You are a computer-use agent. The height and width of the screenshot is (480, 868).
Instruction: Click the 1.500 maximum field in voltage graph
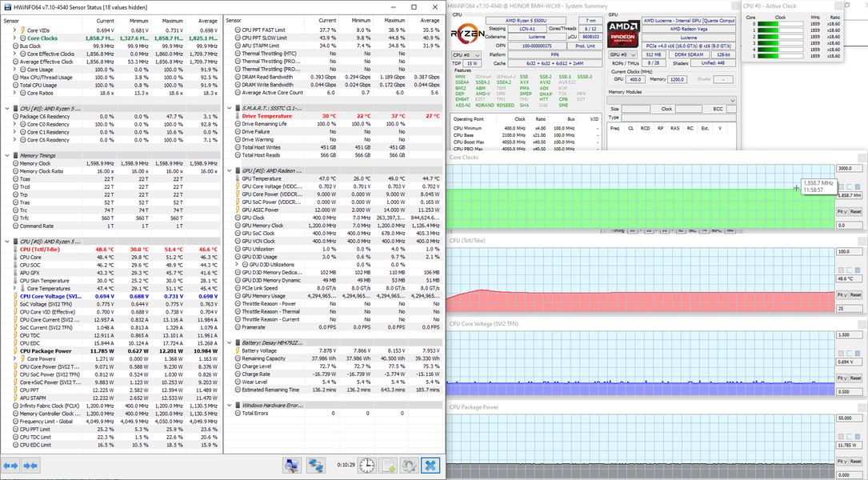pyautogui.click(x=849, y=334)
